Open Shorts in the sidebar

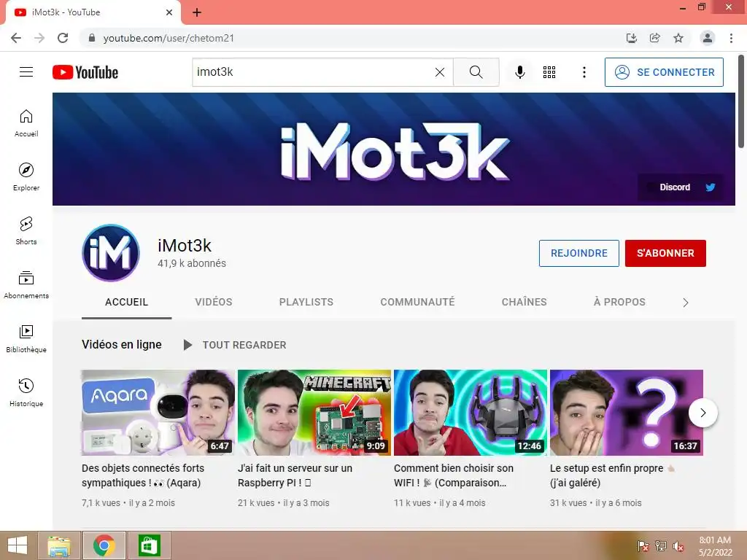(x=26, y=231)
